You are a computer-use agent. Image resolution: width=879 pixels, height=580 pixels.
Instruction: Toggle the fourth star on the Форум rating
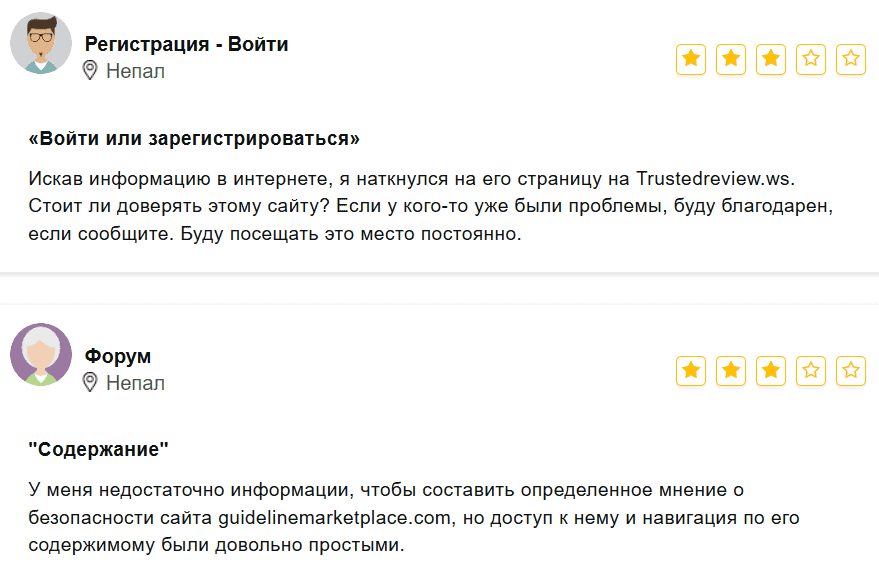point(810,370)
